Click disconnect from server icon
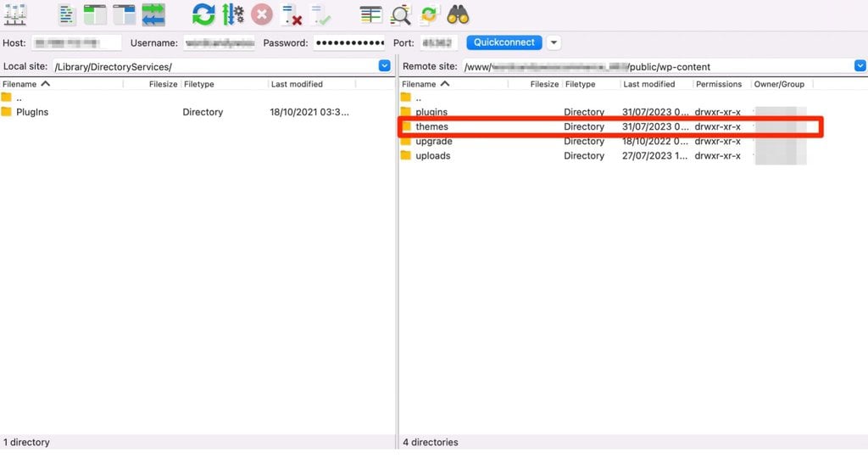This screenshot has height=464, width=868. (x=292, y=14)
